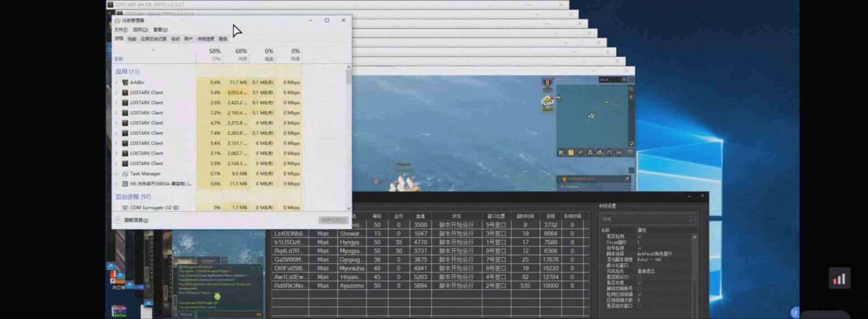Toggle the 是否检测 checkbox
Screen dimensions: 868x319
pyautogui.click(x=639, y=236)
